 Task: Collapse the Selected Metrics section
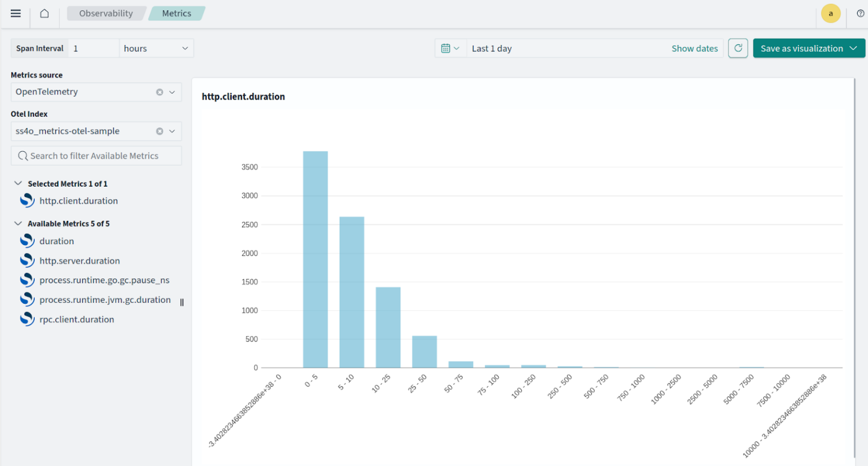pos(18,183)
